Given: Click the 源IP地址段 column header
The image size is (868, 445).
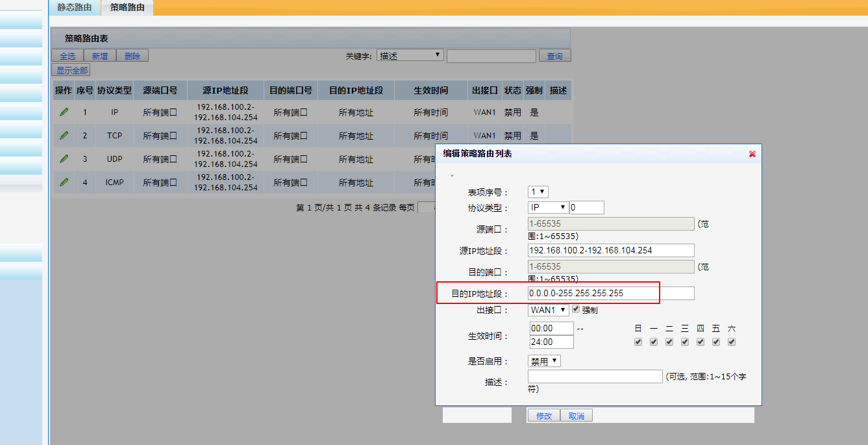Looking at the screenshot, I should tap(225, 90).
